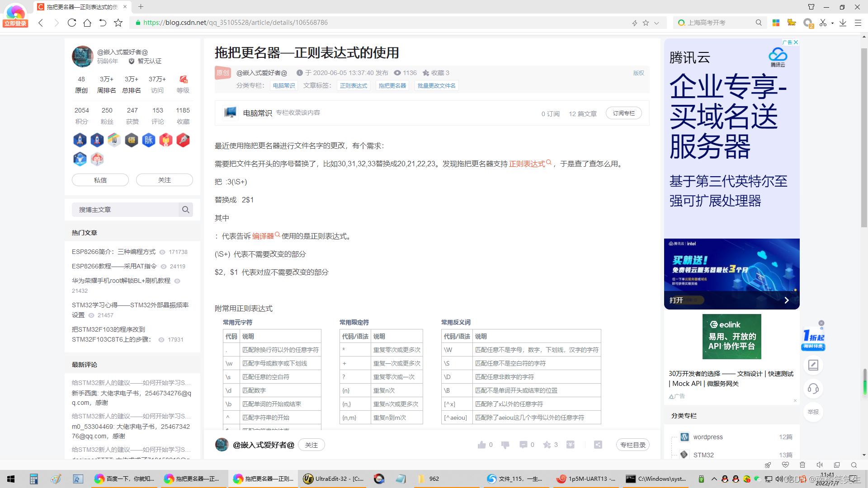
Task: Click the browser home icon
Action: click(87, 23)
